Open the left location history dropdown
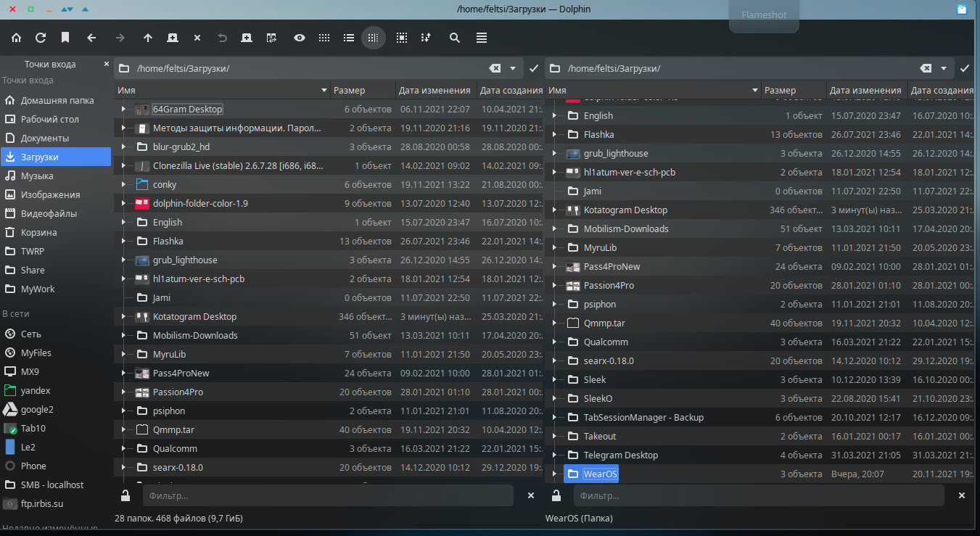The image size is (980, 536). pyautogui.click(x=513, y=68)
